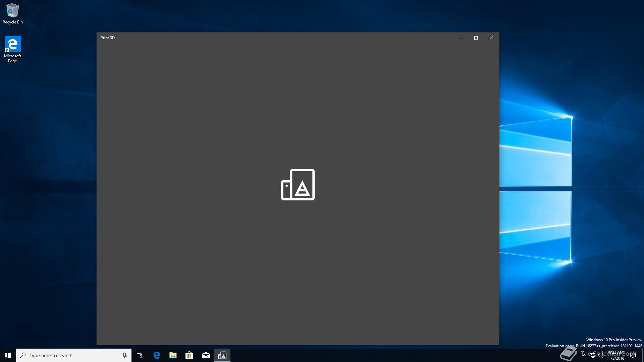Click the Show Desktop sliver
Image resolution: width=644 pixels, height=362 pixels.
coord(643,355)
